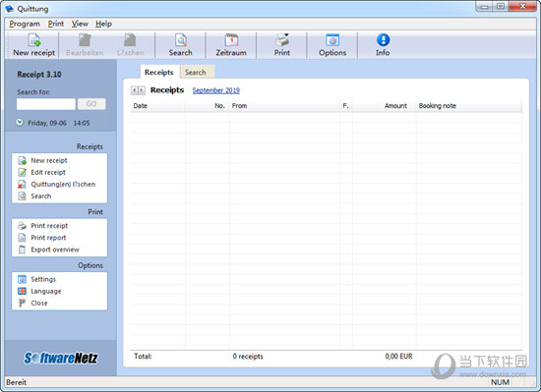This screenshot has width=541, height=392.
Task: Click the 'Bereit' status bar text
Action: click(x=16, y=382)
